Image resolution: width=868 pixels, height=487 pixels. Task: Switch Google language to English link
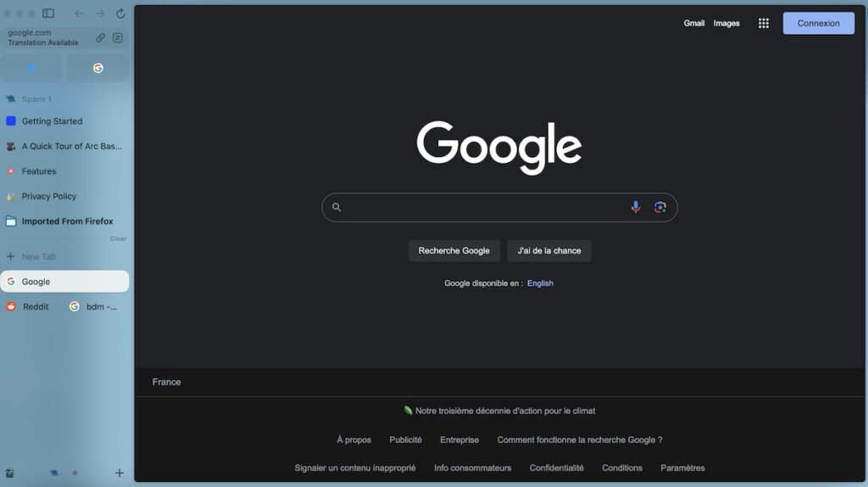[x=540, y=283]
